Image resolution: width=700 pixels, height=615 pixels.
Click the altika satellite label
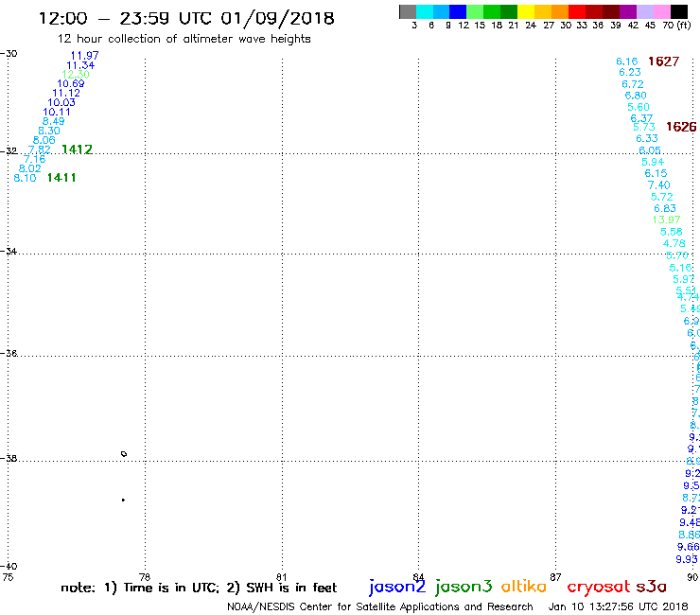pyautogui.click(x=524, y=587)
